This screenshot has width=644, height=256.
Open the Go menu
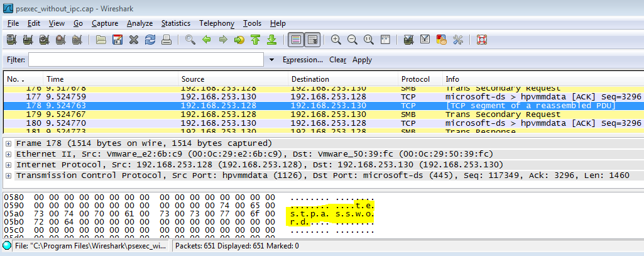click(x=78, y=23)
